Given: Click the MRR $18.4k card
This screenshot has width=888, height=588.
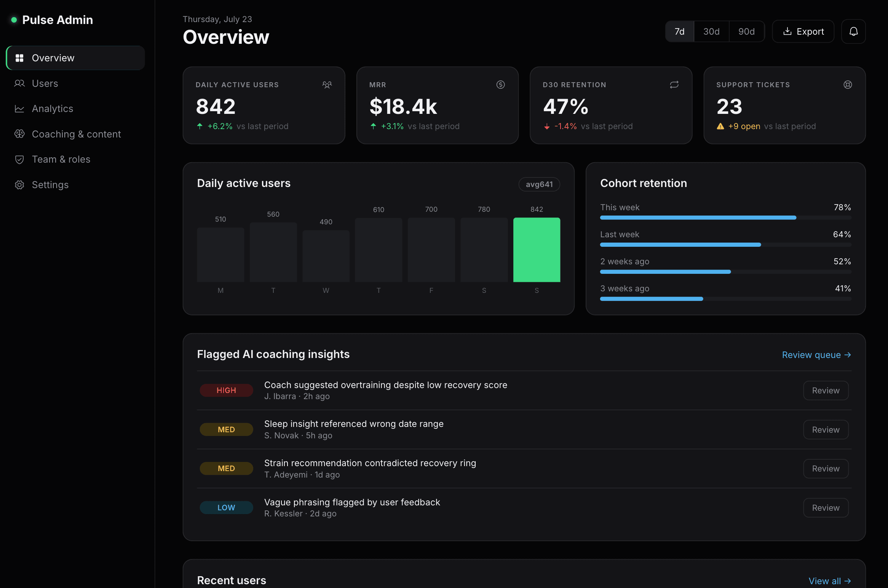Looking at the screenshot, I should coord(438,105).
